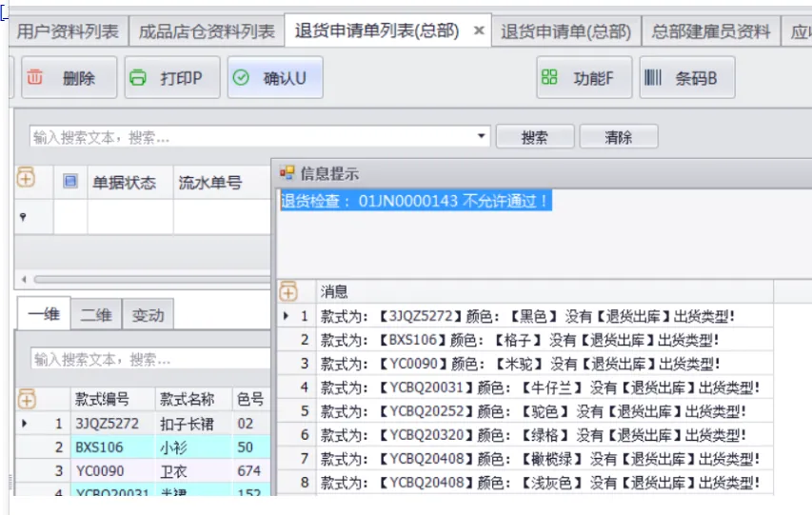Click the 打印P printer icon button
Image resolution: width=812 pixels, height=515 pixels.
pyautogui.click(x=171, y=78)
